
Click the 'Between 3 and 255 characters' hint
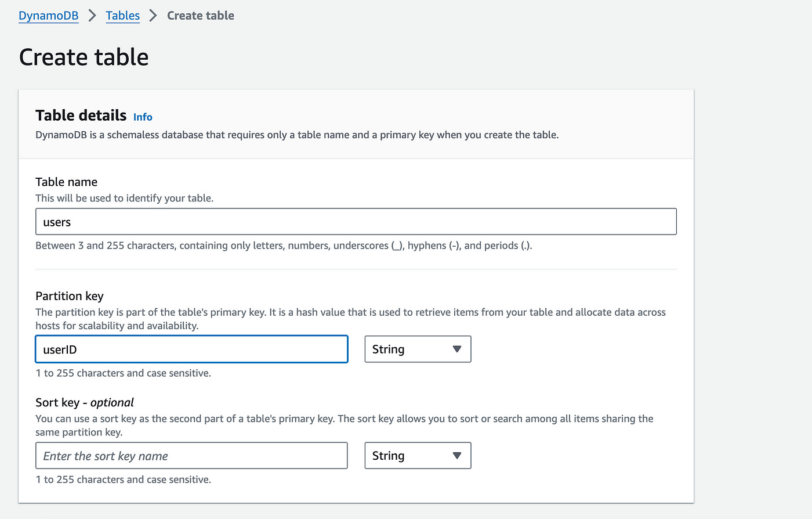[284, 246]
